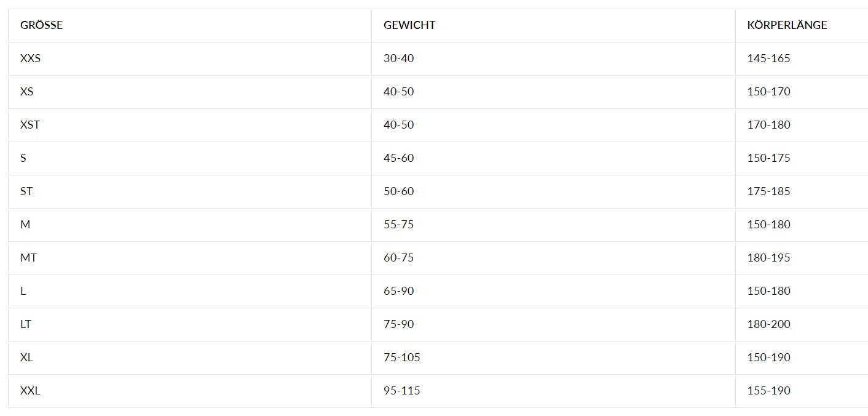Click the KÖRPERLÄNGE column header
The height and width of the screenshot is (416, 868).
pyautogui.click(x=787, y=25)
